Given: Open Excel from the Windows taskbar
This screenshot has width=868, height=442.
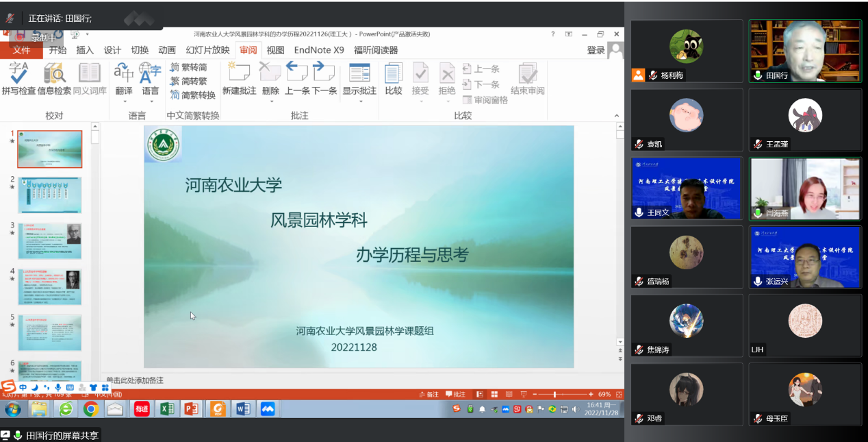Looking at the screenshot, I should click(166, 409).
